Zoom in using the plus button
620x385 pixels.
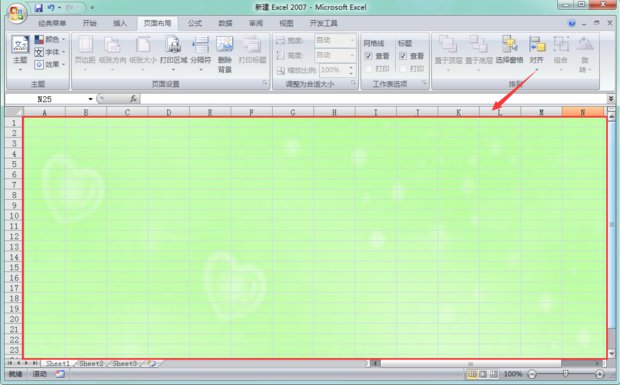[x=599, y=374]
